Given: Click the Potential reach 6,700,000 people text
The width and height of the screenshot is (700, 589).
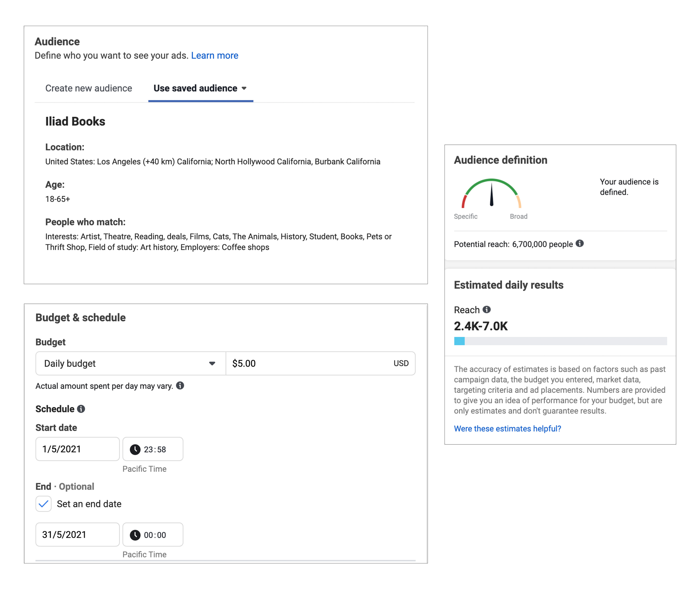Looking at the screenshot, I should tap(513, 244).
